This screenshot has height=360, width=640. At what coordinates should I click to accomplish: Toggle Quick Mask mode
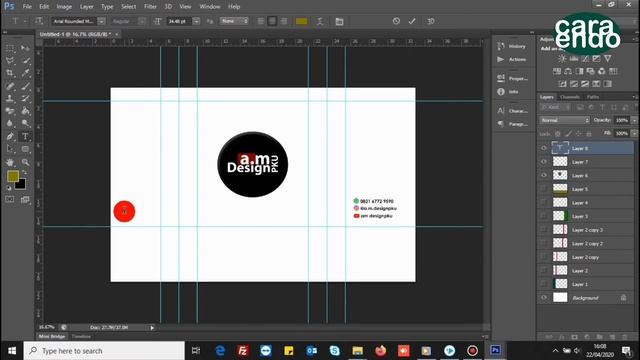[10, 200]
